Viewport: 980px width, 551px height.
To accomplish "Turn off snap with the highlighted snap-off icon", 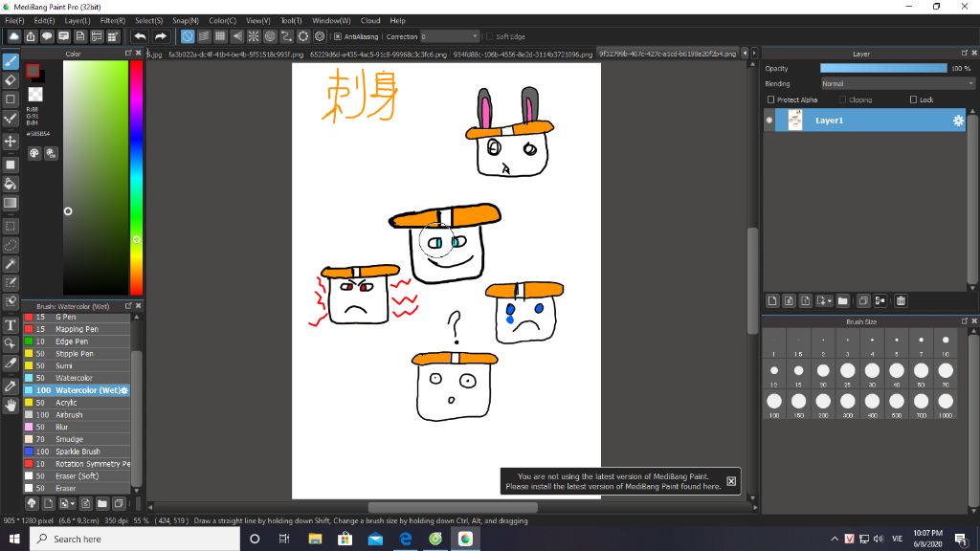I will (x=188, y=36).
